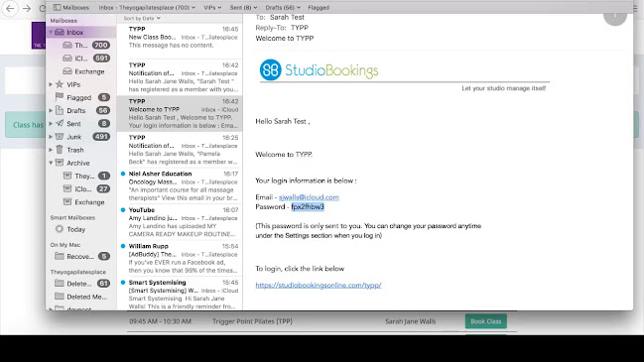
Task: Open the TYPP notification message at 16:25
Action: tap(180, 150)
